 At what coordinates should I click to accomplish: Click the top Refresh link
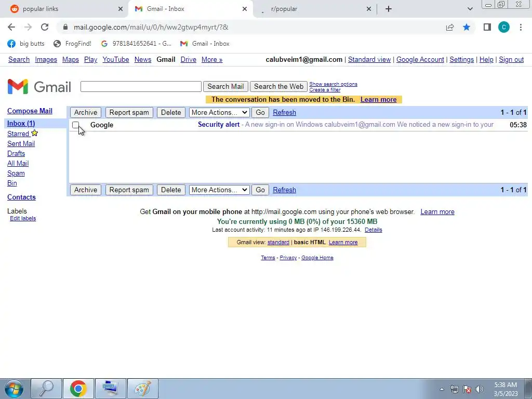(284, 112)
